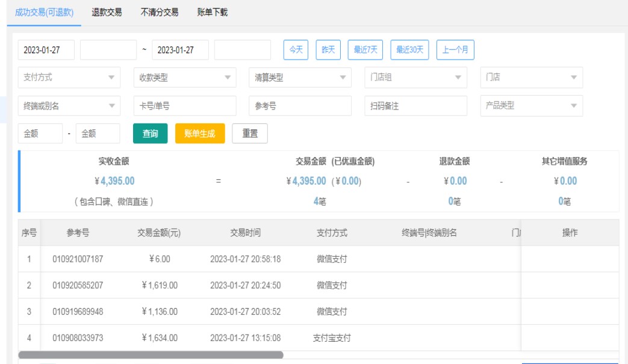This screenshot has width=628, height=364.
Task: Click the 上一个月 button
Action: pyautogui.click(x=455, y=50)
